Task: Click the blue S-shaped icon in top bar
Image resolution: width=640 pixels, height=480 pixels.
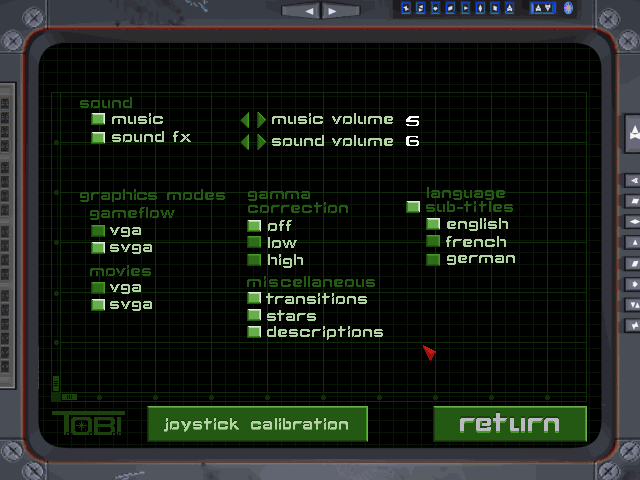Action: pos(421,8)
